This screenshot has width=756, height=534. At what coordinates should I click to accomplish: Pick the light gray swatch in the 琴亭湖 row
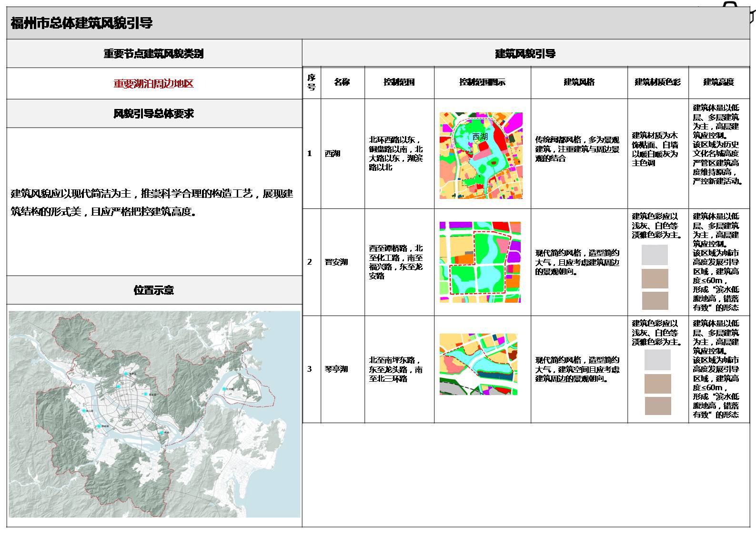pyautogui.click(x=657, y=360)
